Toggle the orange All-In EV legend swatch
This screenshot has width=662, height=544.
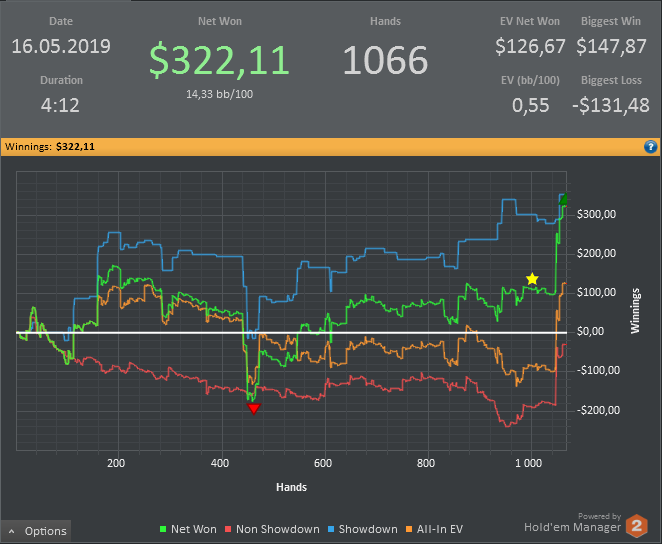coord(409,529)
